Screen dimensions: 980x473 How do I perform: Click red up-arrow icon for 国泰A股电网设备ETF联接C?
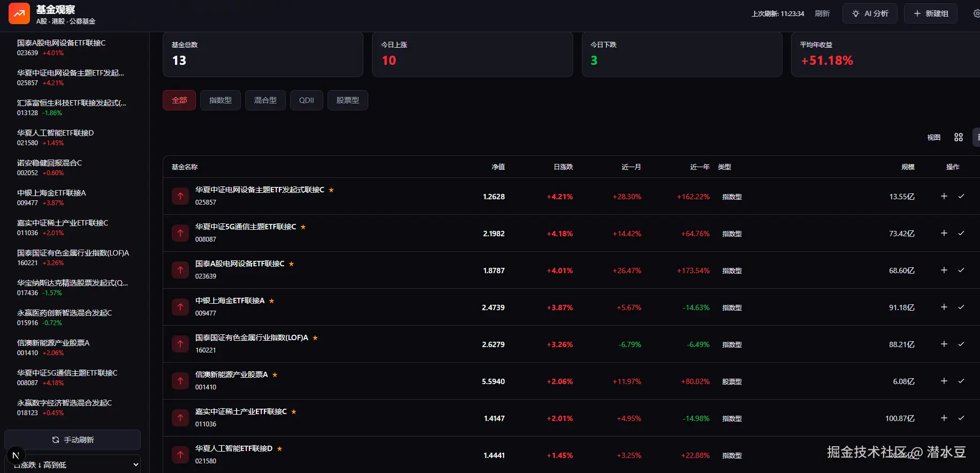[180, 270]
